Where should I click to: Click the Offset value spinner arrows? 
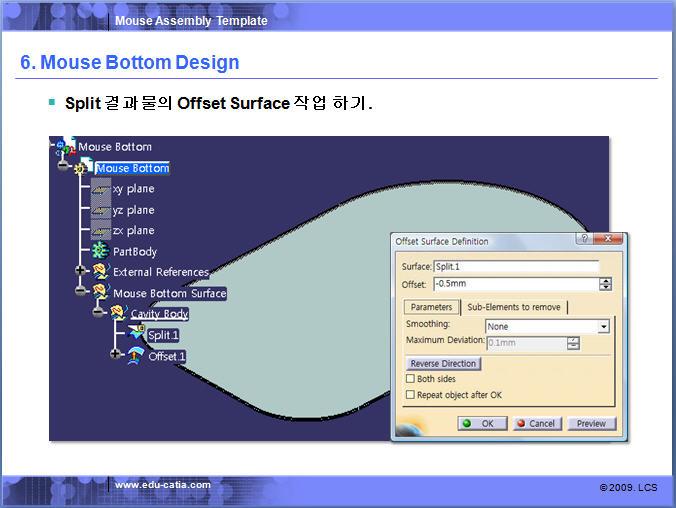pos(605,285)
